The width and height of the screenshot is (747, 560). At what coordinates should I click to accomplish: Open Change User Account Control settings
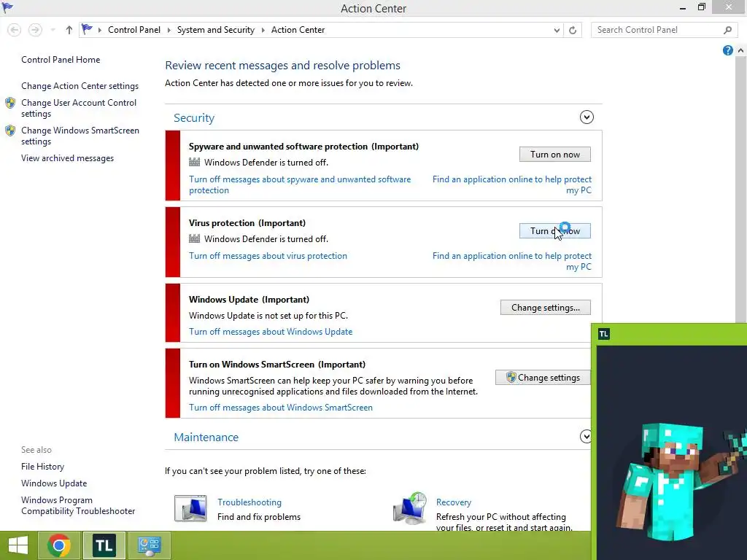79,108
